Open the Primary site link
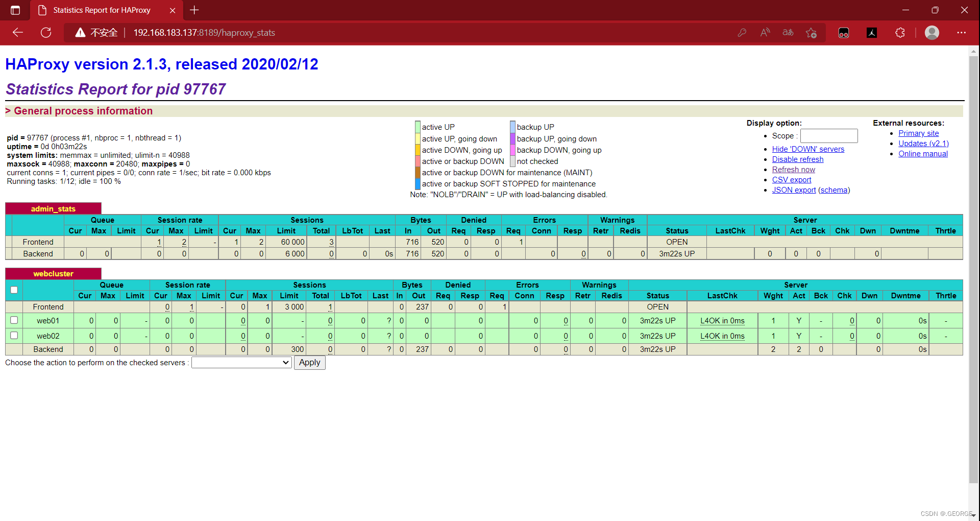980x521 pixels. (919, 133)
